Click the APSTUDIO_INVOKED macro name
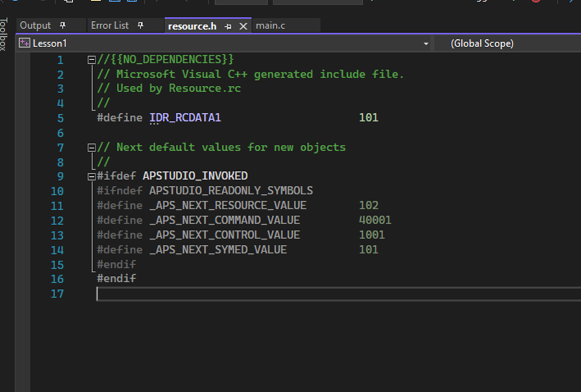 195,176
